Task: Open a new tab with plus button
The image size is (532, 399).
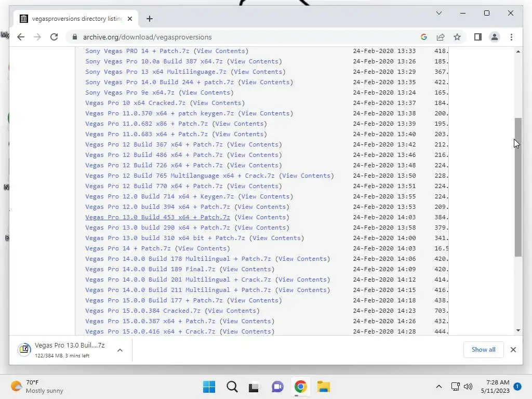Action: [149, 19]
